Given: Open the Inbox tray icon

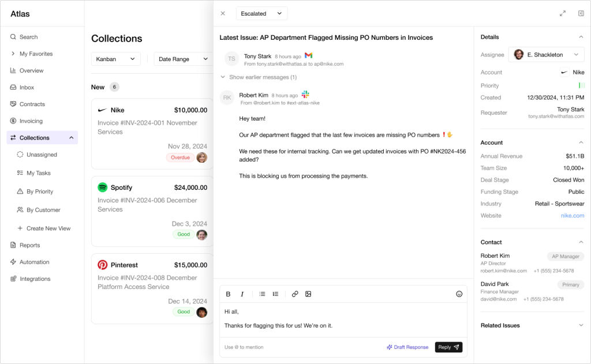Looking at the screenshot, I should coord(13,88).
